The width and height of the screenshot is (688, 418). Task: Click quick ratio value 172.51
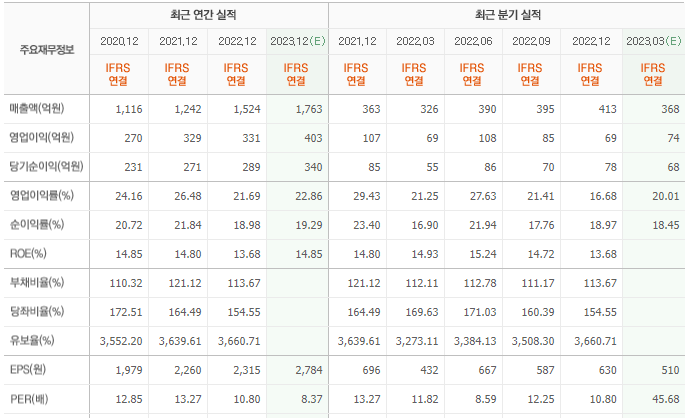tap(126, 312)
